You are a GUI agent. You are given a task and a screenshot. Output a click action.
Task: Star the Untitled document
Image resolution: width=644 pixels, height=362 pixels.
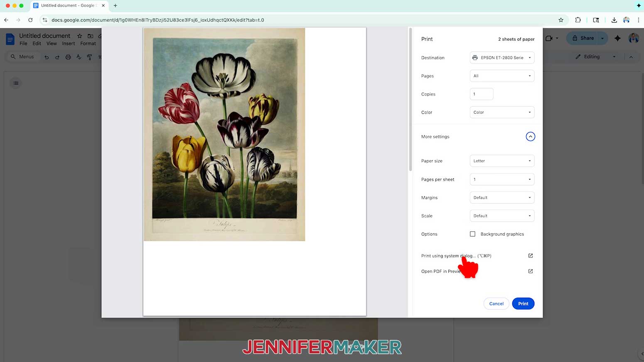pyautogui.click(x=80, y=36)
